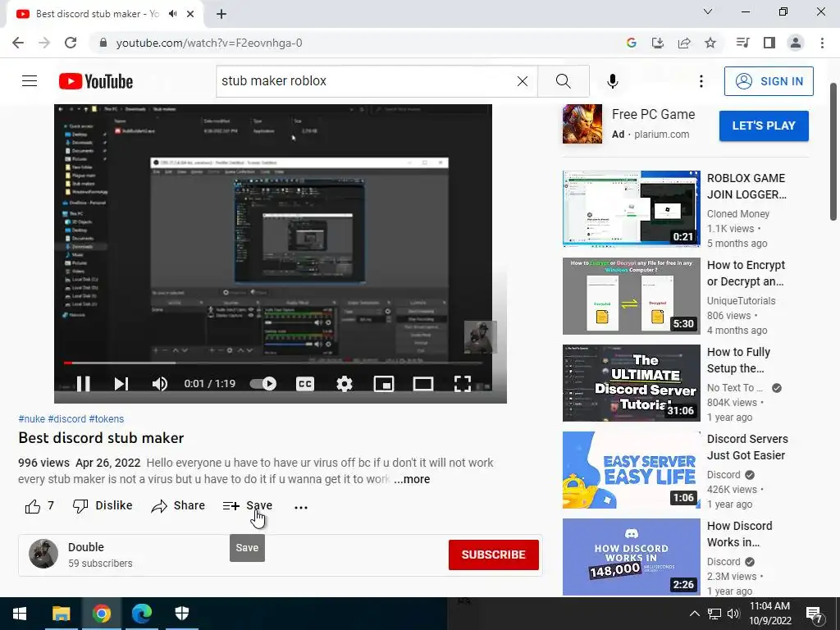This screenshot has width=840, height=630.
Task: Share this page from address bar
Action: [x=684, y=43]
